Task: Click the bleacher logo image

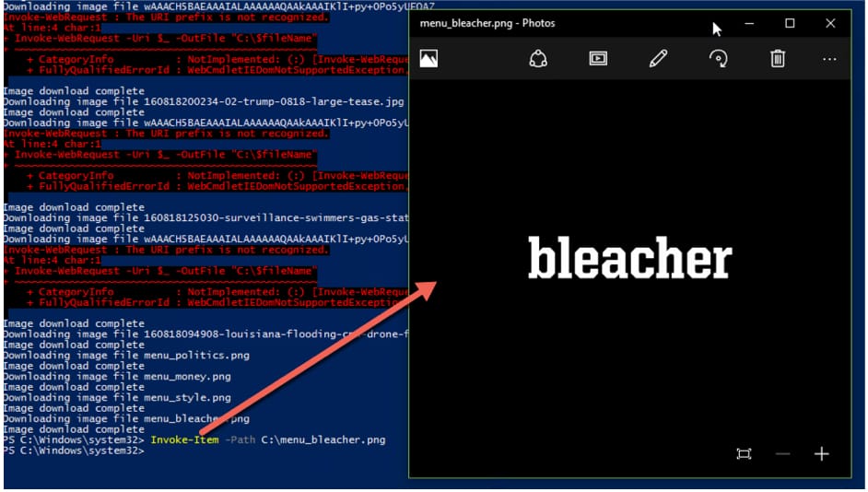Action: pos(629,259)
